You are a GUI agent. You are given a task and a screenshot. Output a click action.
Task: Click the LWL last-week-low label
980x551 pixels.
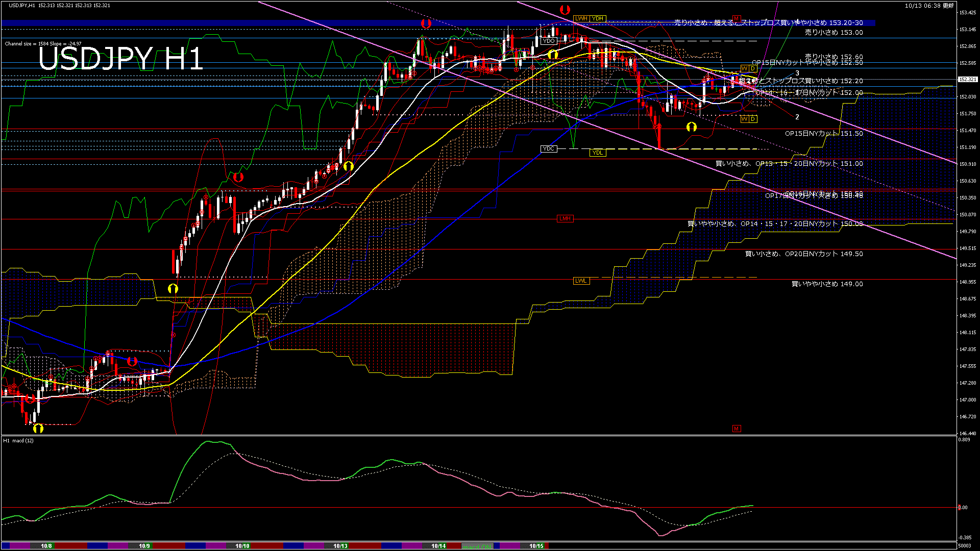point(581,281)
